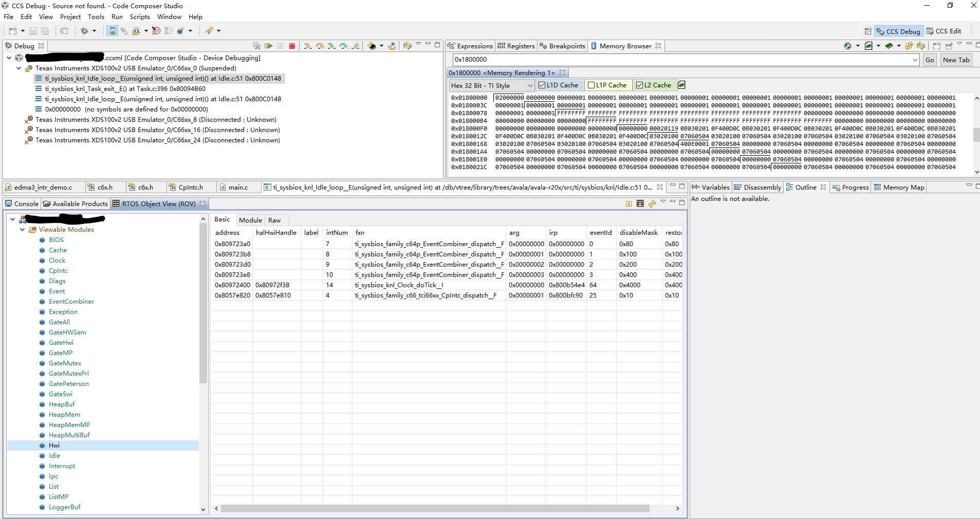
Task: Enable the L1P Cache checkbox
Action: pos(591,85)
